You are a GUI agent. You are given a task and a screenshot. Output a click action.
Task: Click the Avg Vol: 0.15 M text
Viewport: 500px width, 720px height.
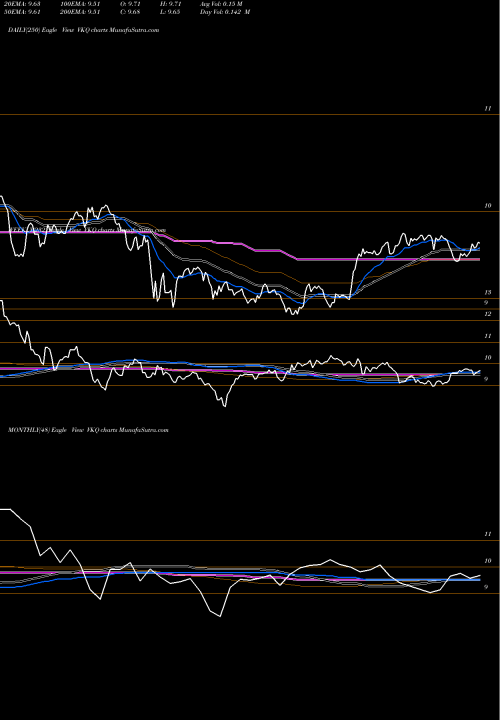click(x=221, y=4)
